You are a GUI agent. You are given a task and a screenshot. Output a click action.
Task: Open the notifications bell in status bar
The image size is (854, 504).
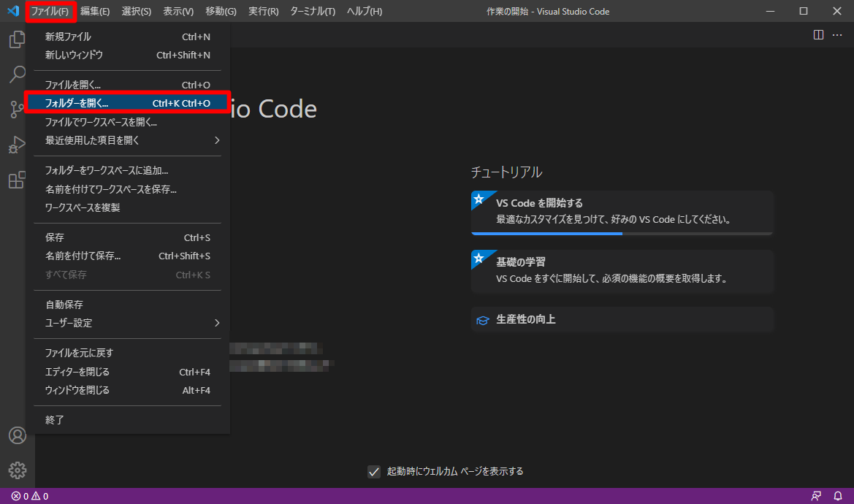tap(838, 496)
